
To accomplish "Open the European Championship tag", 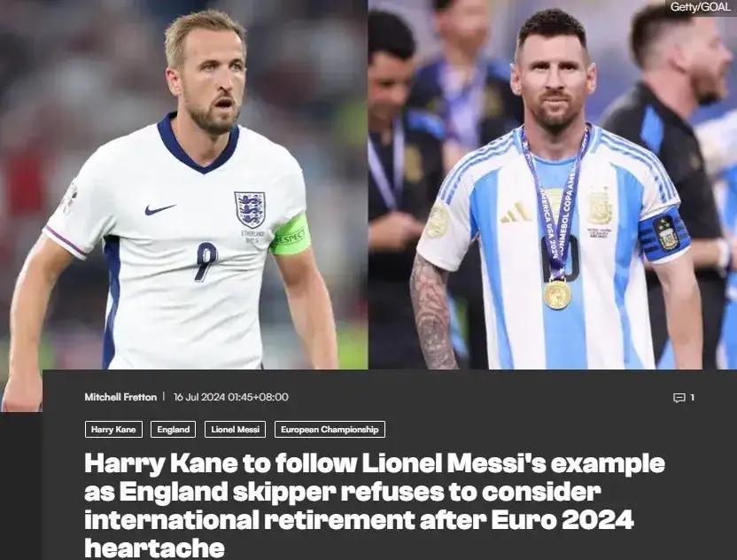I will point(330,429).
